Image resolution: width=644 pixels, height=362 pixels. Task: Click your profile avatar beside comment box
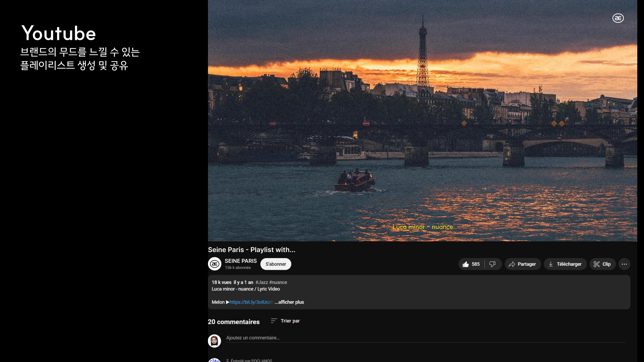coord(214,341)
